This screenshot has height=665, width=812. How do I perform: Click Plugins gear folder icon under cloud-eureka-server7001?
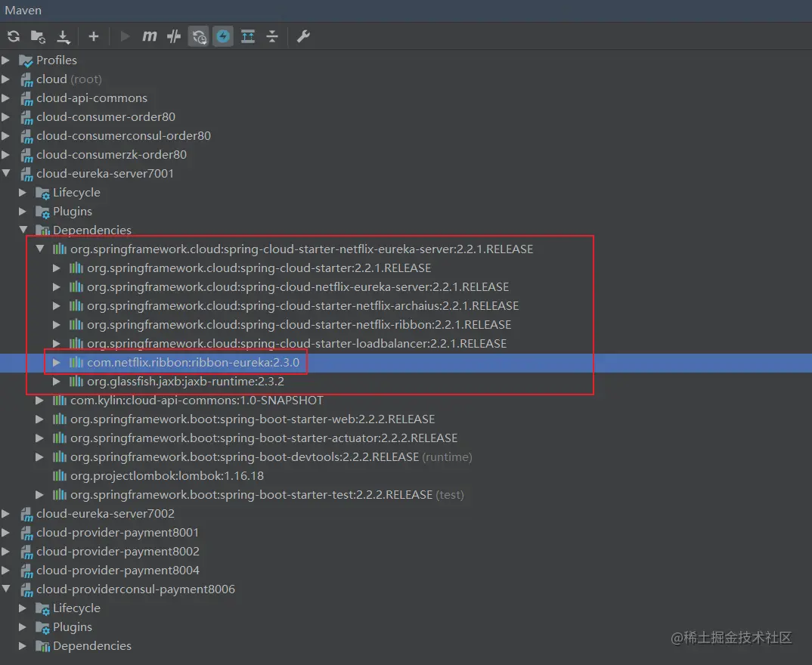click(42, 212)
